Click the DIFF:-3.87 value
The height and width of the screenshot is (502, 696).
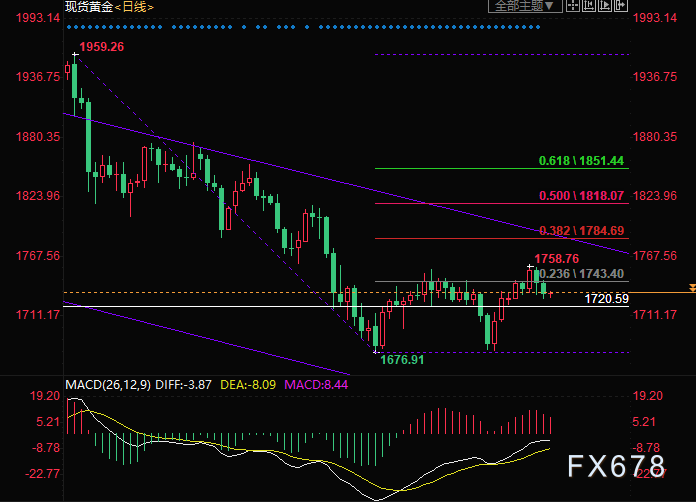183,384
